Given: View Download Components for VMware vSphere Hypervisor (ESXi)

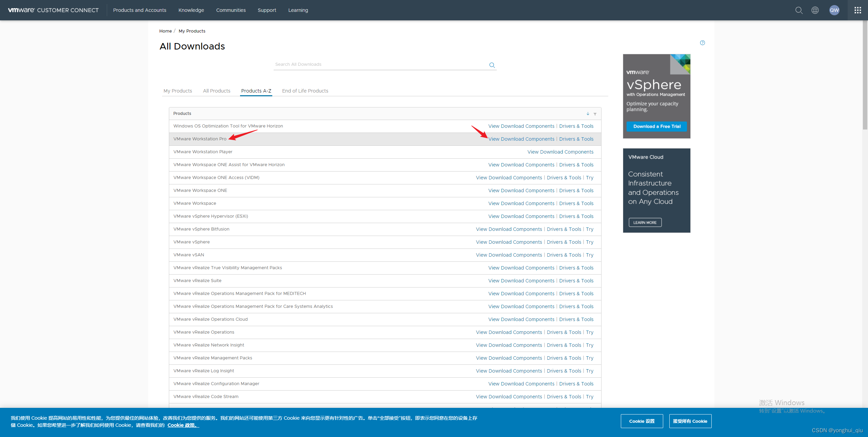Looking at the screenshot, I should pyautogui.click(x=521, y=216).
